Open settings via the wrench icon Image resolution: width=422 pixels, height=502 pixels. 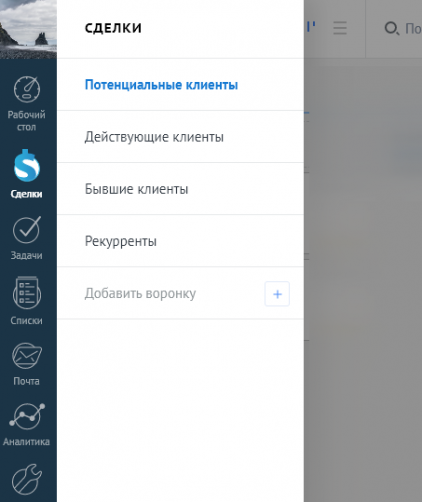pos(27,479)
